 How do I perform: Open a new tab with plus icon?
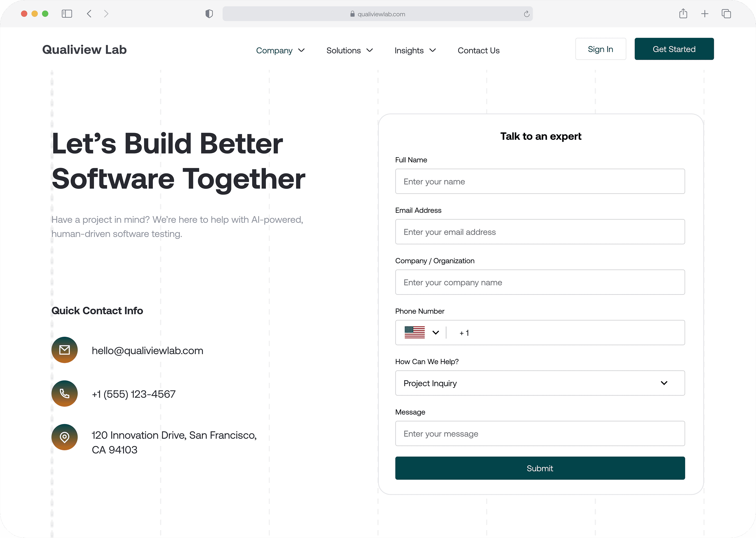tap(705, 14)
